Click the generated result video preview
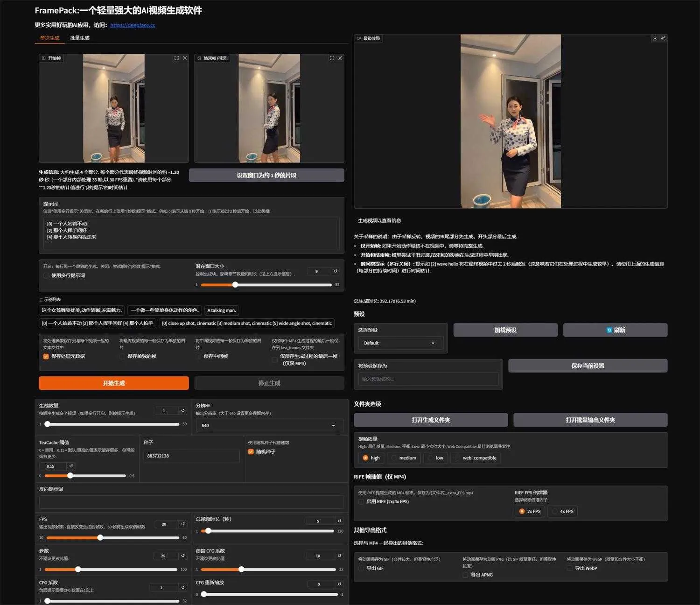This screenshot has width=700, height=605. click(x=511, y=121)
